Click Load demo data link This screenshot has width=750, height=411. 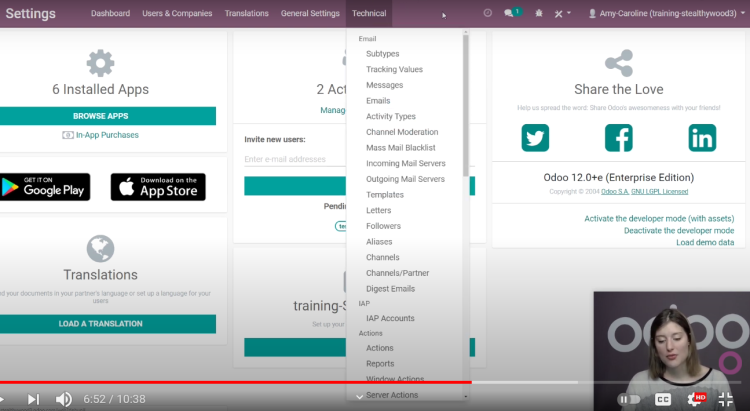coord(705,243)
